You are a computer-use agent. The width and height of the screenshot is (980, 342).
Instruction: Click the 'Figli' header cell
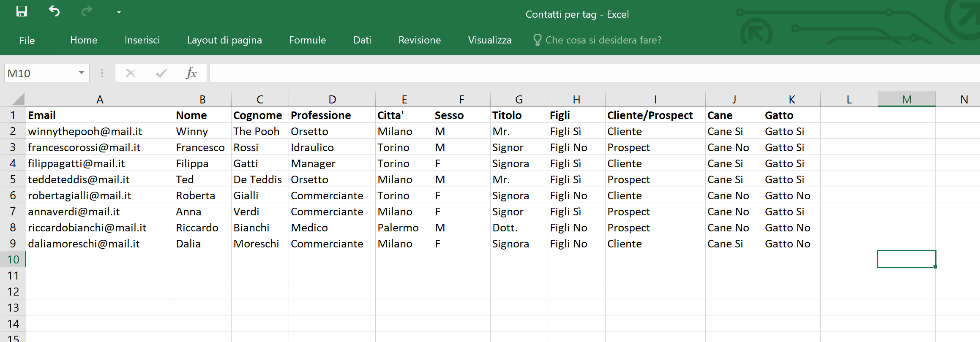[x=576, y=115]
